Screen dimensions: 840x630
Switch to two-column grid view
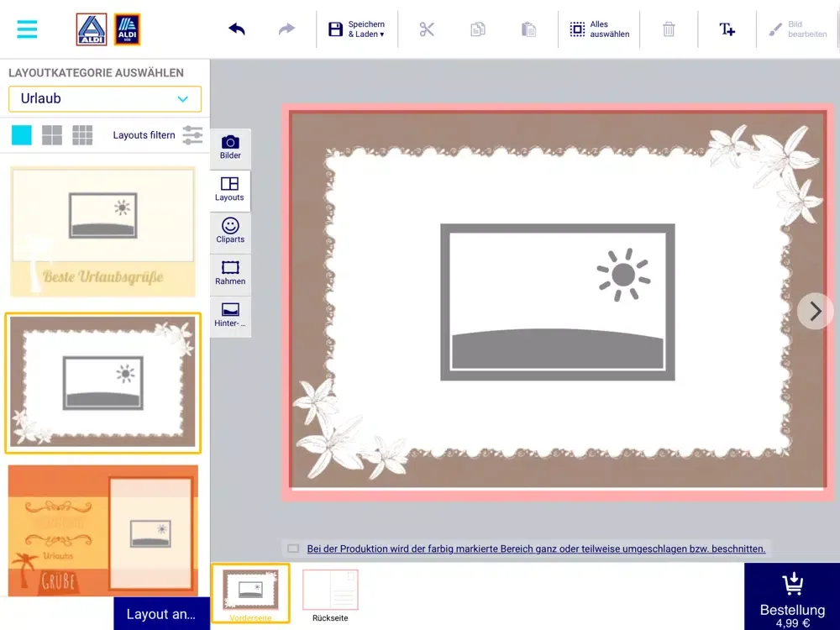[52, 135]
